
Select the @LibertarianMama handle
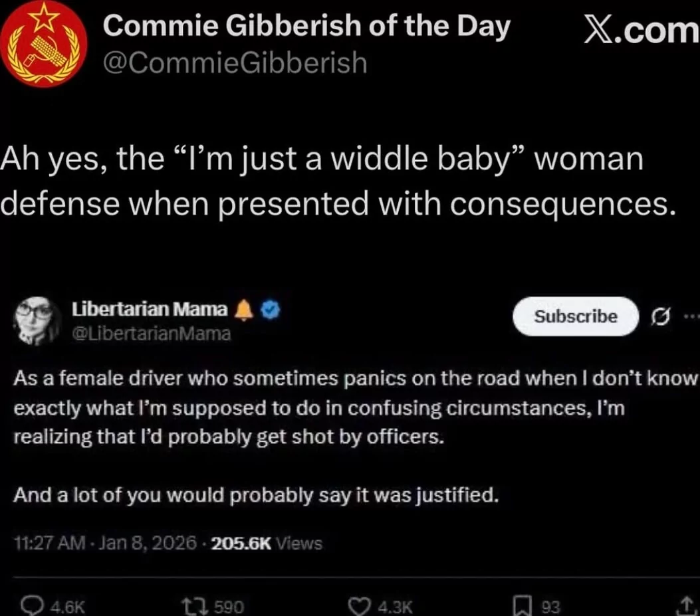point(151,334)
